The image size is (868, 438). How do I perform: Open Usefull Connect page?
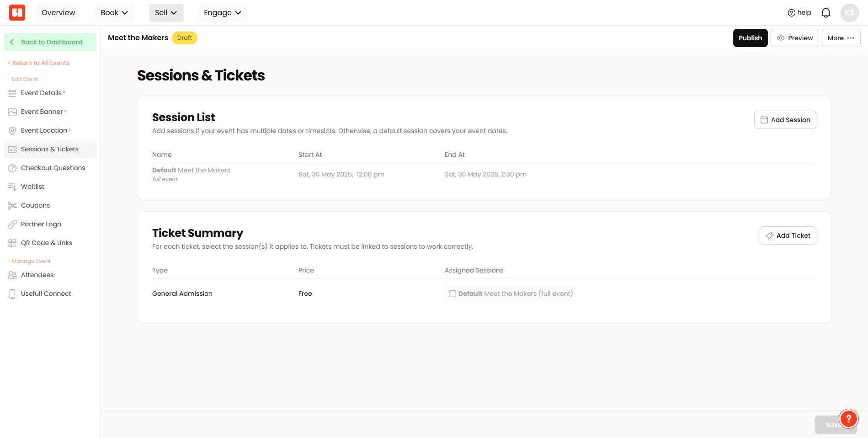[50, 294]
